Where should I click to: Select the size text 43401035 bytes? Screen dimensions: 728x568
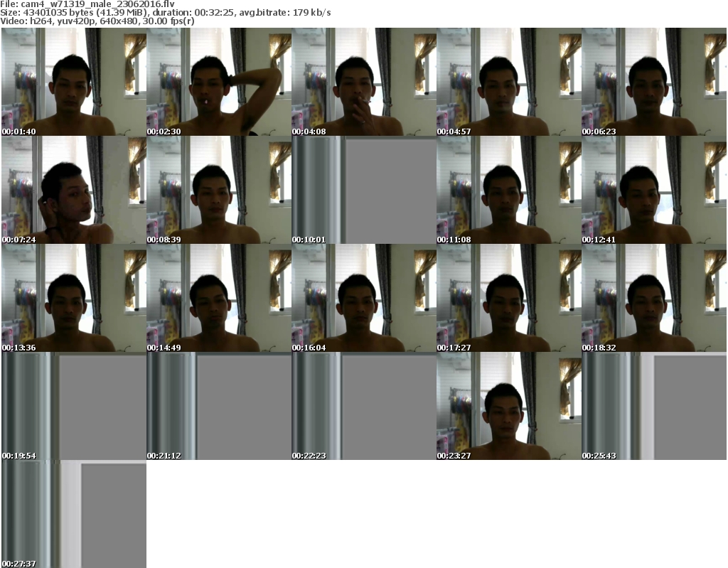[x=57, y=13]
